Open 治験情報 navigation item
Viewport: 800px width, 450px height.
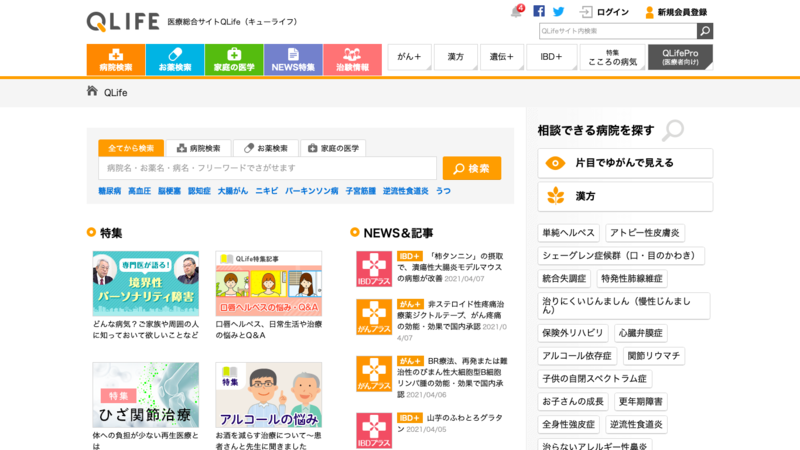352,60
